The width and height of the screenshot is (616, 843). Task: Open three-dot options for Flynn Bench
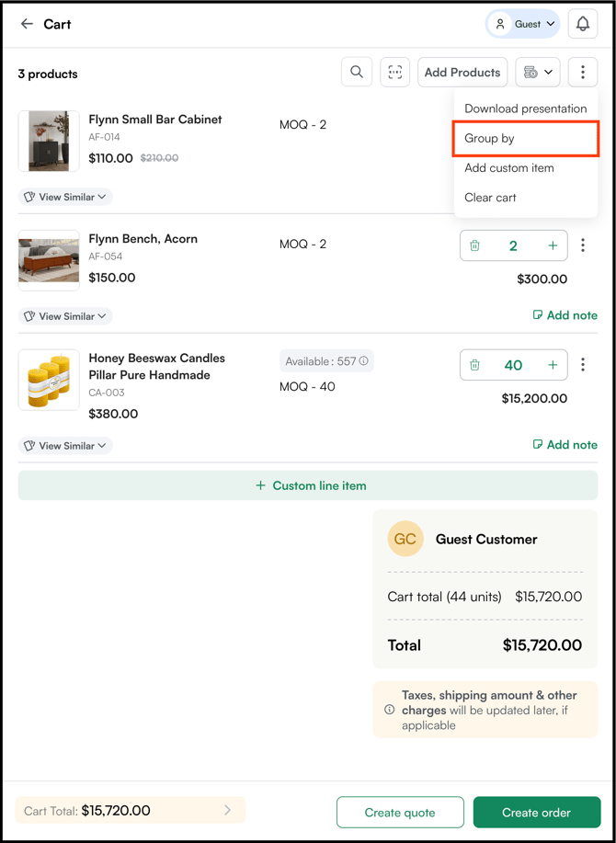[x=583, y=245]
